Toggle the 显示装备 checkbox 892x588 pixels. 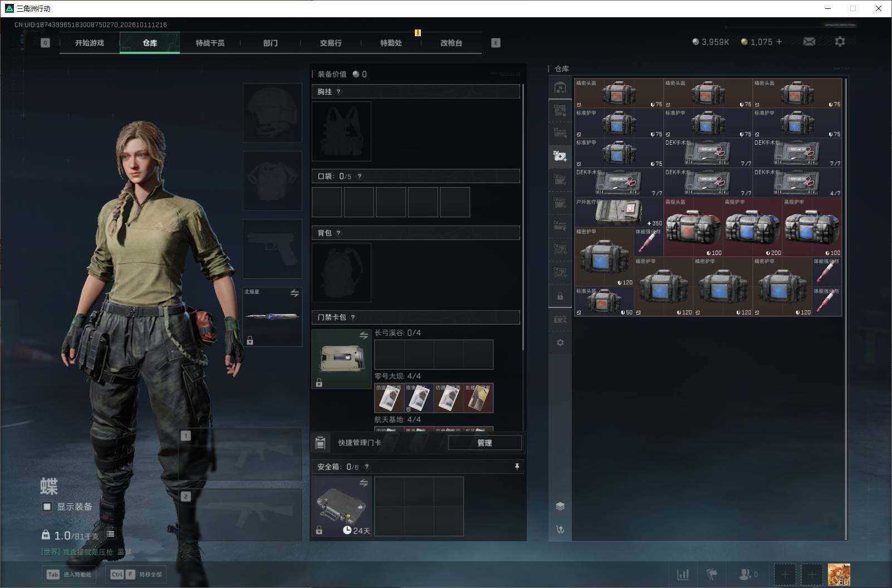pyautogui.click(x=47, y=507)
